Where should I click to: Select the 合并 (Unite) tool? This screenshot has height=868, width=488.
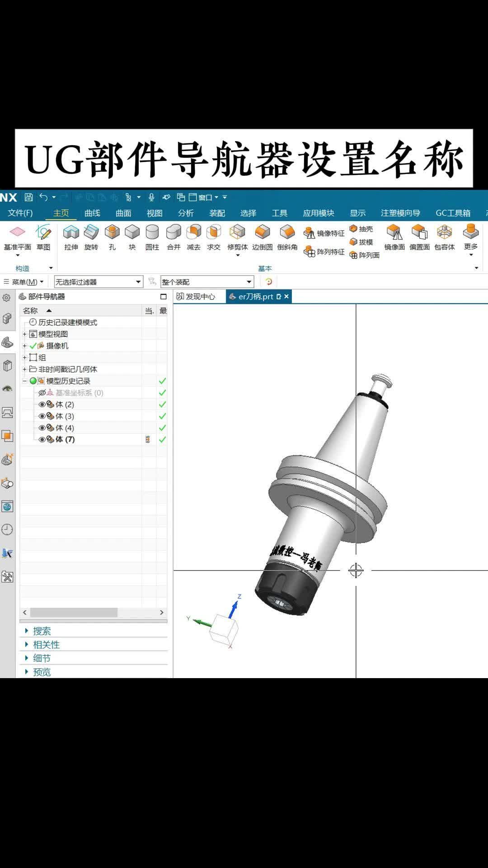(x=174, y=237)
